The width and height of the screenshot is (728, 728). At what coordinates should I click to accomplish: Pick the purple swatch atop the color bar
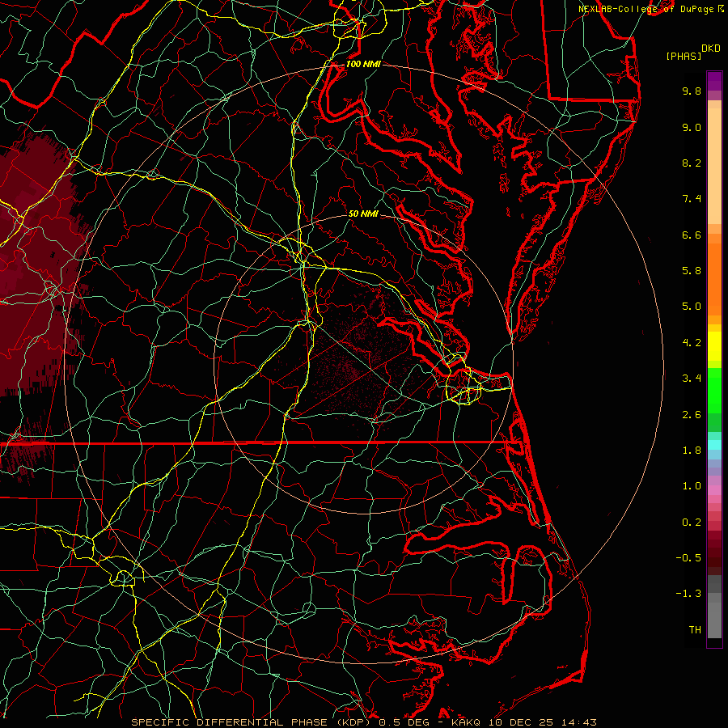tap(714, 81)
